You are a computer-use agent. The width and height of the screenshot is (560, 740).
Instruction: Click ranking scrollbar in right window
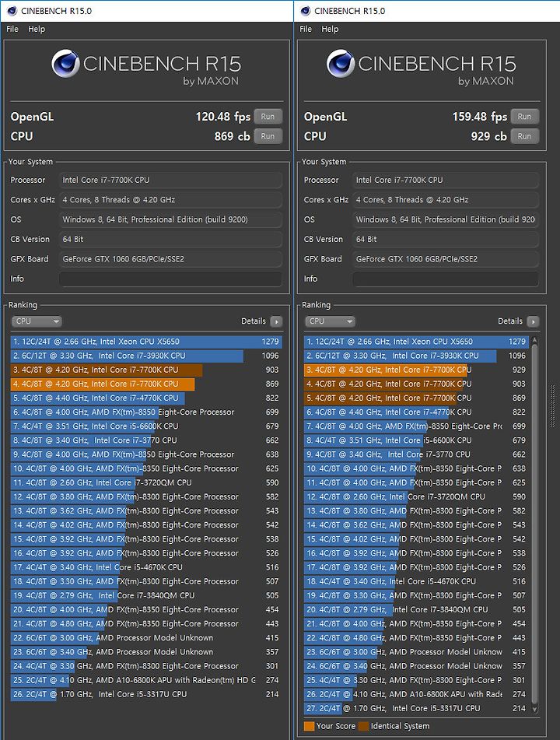tap(534, 524)
